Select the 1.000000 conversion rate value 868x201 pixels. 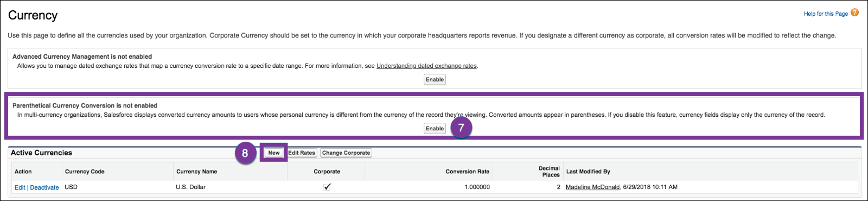pos(477,187)
